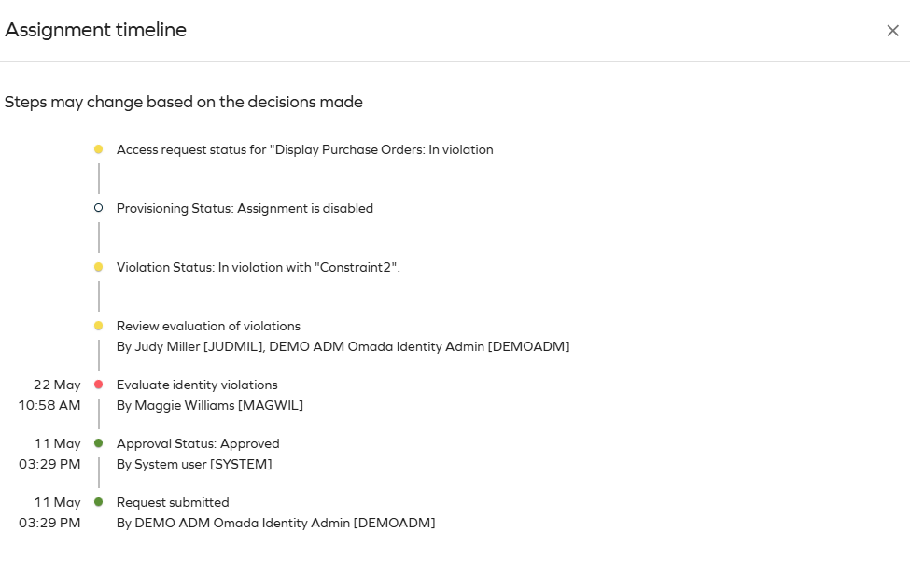Click the hollow circle for Provisioning Status
The width and height of the screenshot is (910, 588).
(99, 208)
